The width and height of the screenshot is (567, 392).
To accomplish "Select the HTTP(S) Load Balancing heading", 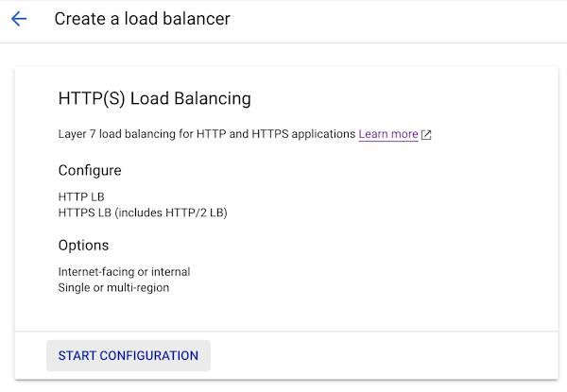I will pyautogui.click(x=154, y=98).
